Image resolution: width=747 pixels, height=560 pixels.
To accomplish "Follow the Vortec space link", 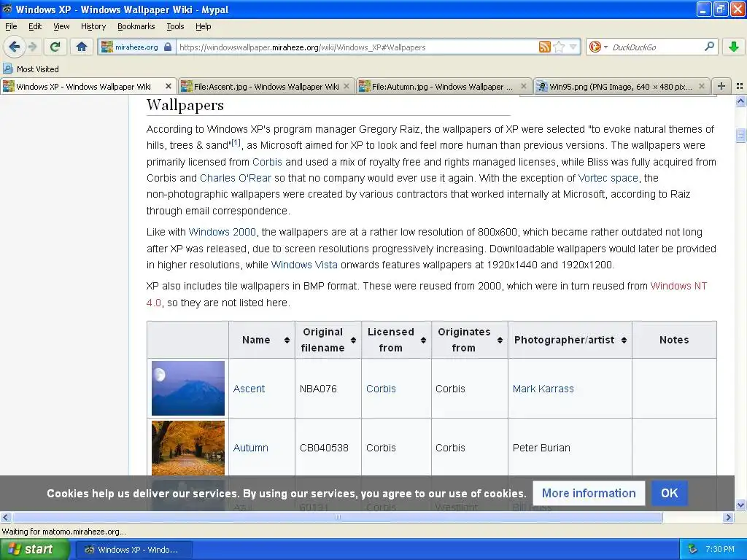I will tap(608, 178).
